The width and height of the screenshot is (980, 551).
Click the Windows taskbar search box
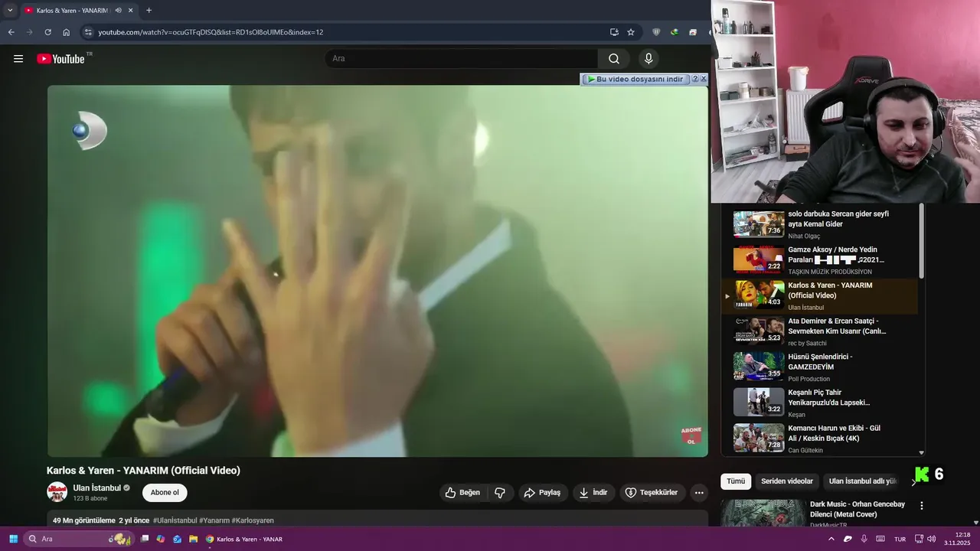tap(79, 539)
